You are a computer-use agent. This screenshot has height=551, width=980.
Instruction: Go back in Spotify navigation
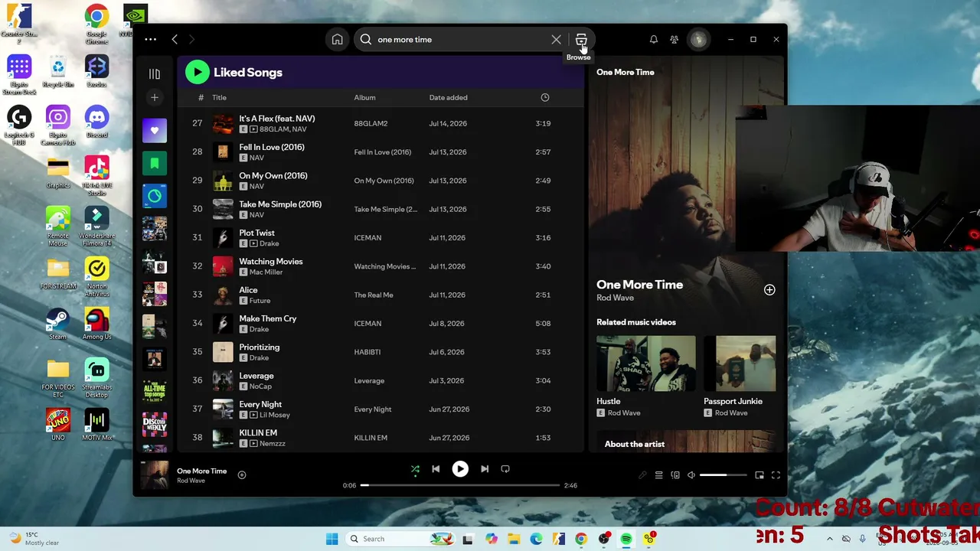point(175,39)
